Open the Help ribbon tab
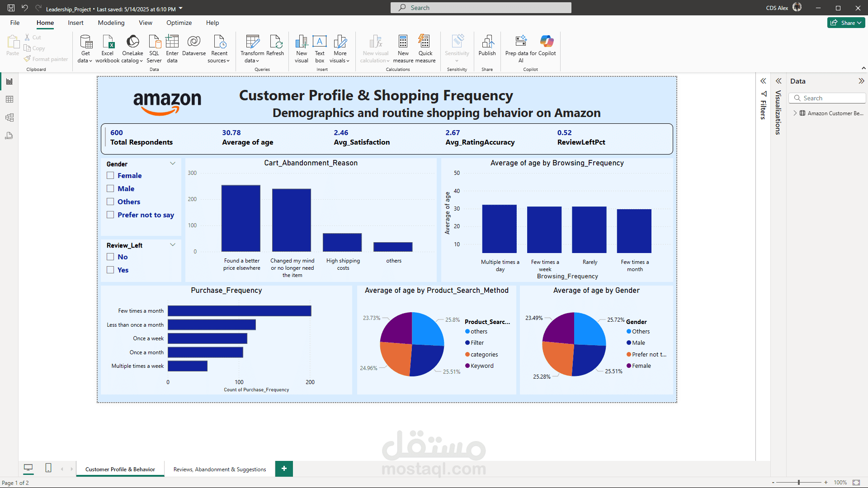The height and width of the screenshot is (488, 868). (x=212, y=23)
